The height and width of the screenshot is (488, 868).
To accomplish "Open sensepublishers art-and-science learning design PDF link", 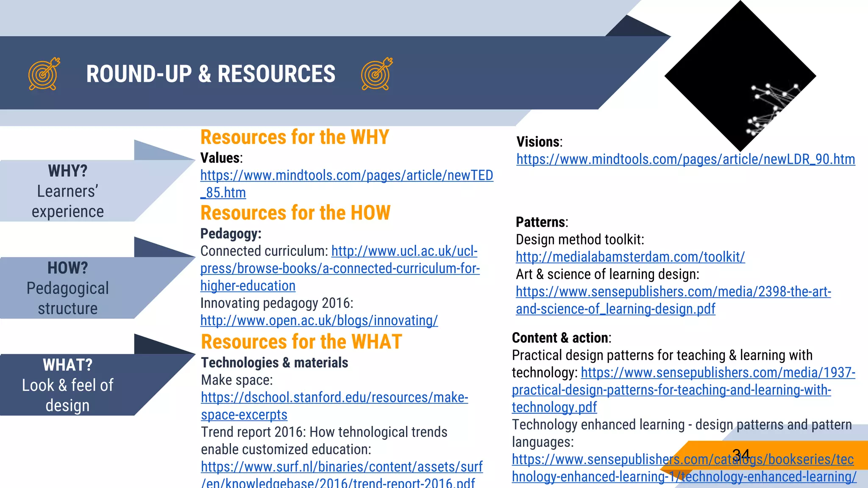I will tap(673, 300).
